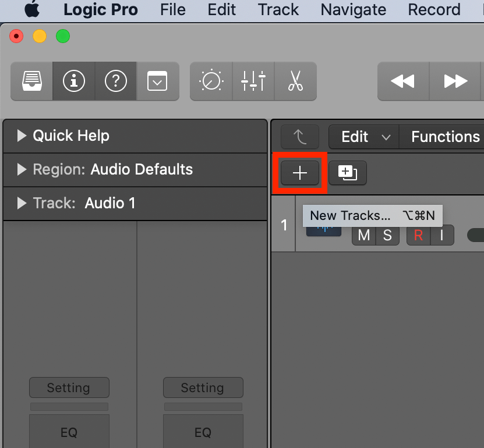Viewport: 484px width, 448px height.
Task: Mute track 1 with M button
Action: [364, 235]
